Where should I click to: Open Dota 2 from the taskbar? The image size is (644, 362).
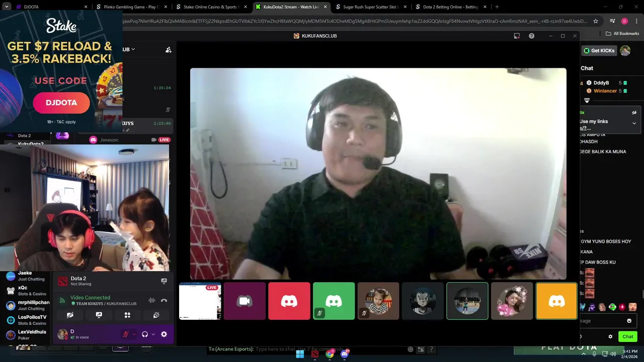(x=314, y=354)
